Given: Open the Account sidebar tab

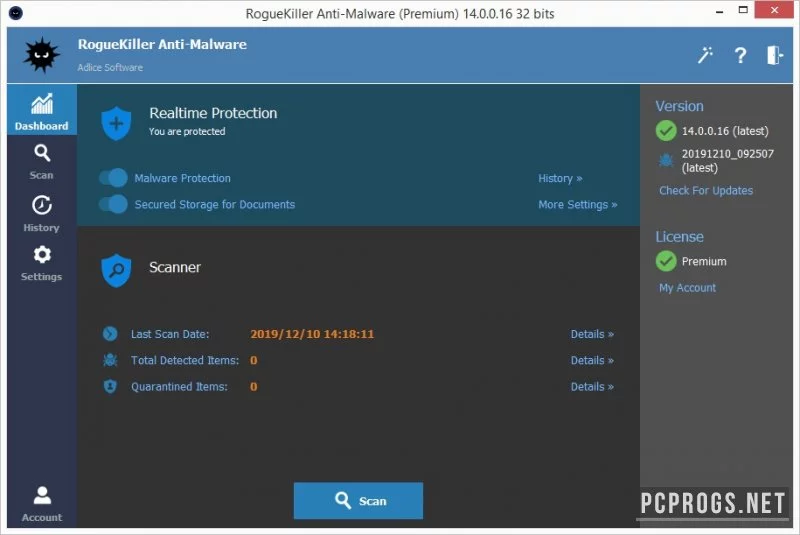Looking at the screenshot, I should pos(42,503).
